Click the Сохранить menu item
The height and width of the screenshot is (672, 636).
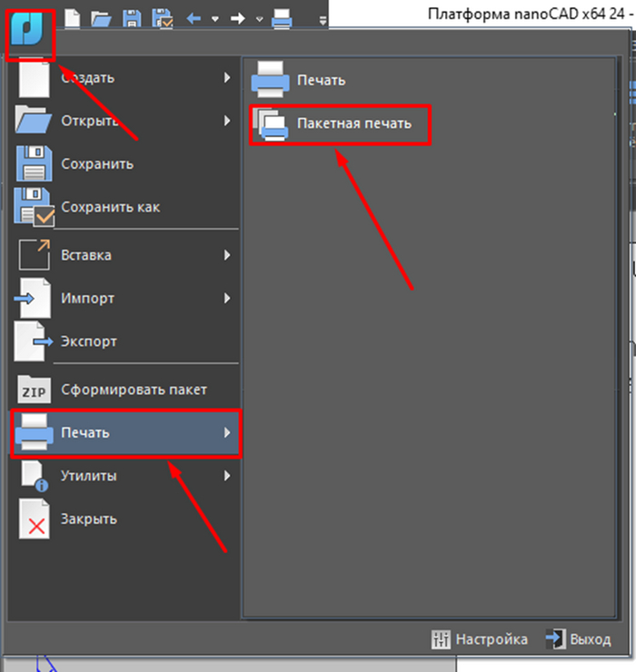[124, 163]
